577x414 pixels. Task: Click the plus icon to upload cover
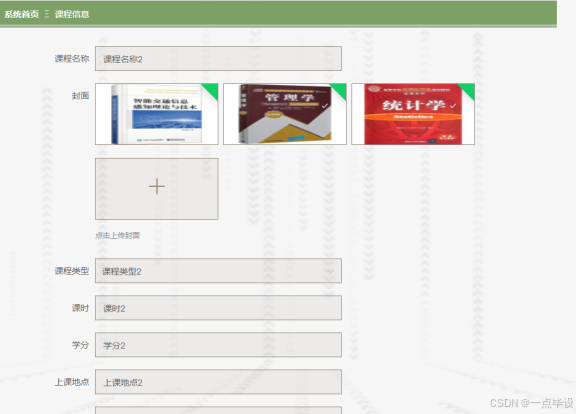(x=157, y=186)
